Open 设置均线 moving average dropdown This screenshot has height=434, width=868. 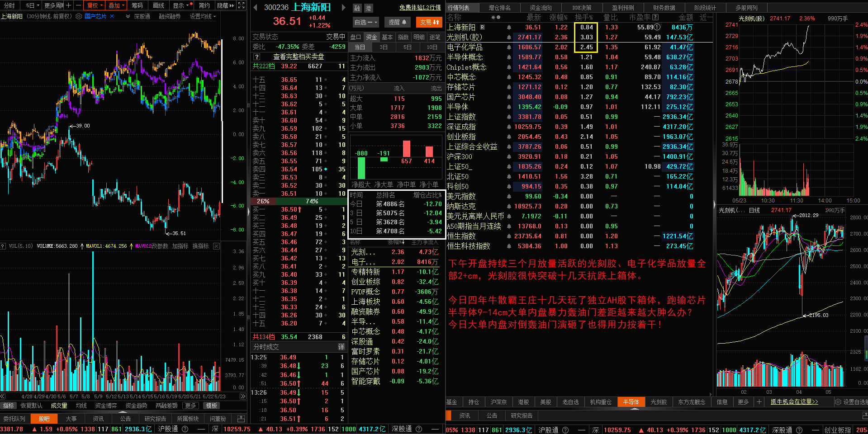pos(203,16)
